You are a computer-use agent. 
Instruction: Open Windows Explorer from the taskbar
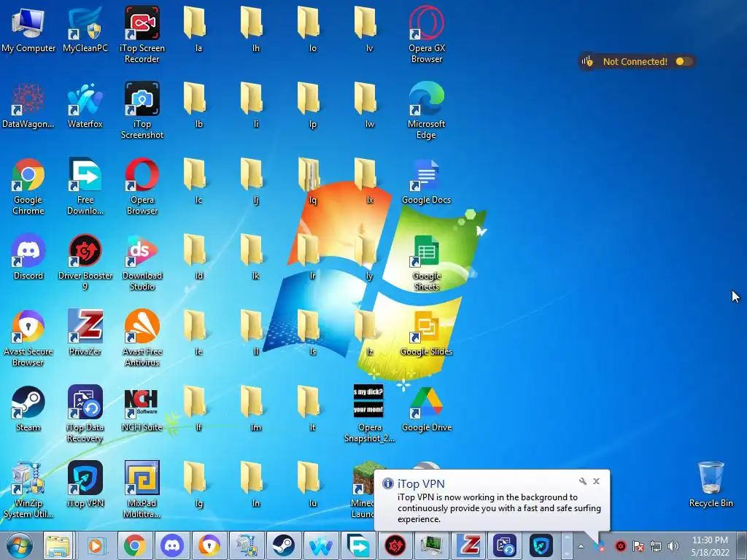(58, 546)
